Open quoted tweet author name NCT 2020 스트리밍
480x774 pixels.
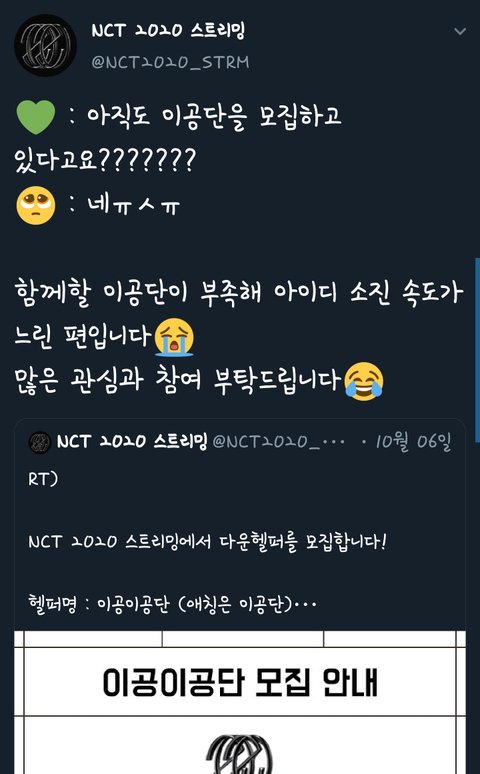click(132, 442)
